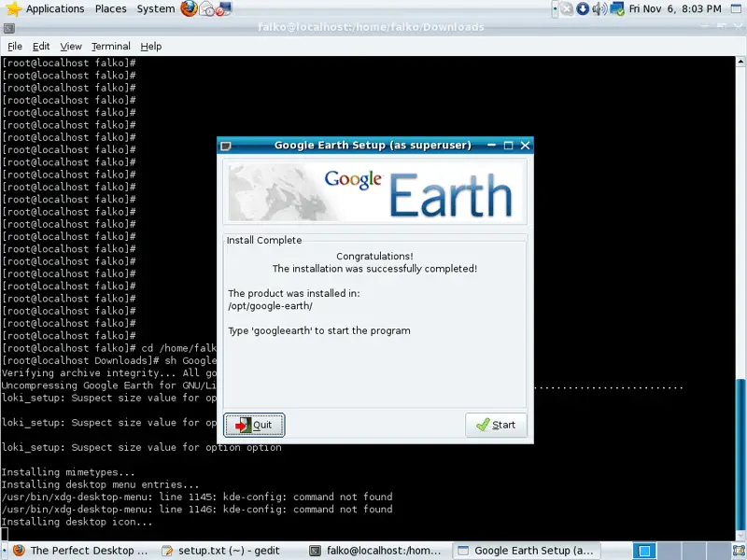Viewport: 747px width, 560px height.
Task: Click the 'Congratulations!' text in the installer
Action: point(374,256)
